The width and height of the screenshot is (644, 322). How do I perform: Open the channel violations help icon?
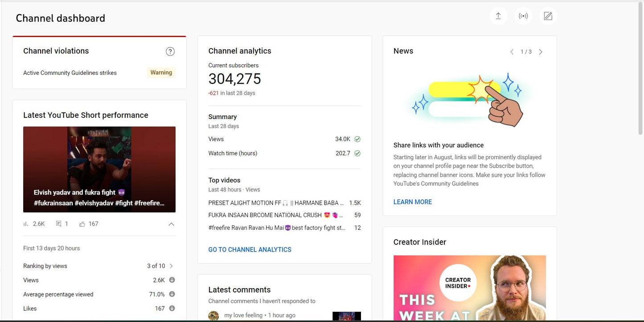click(x=170, y=51)
